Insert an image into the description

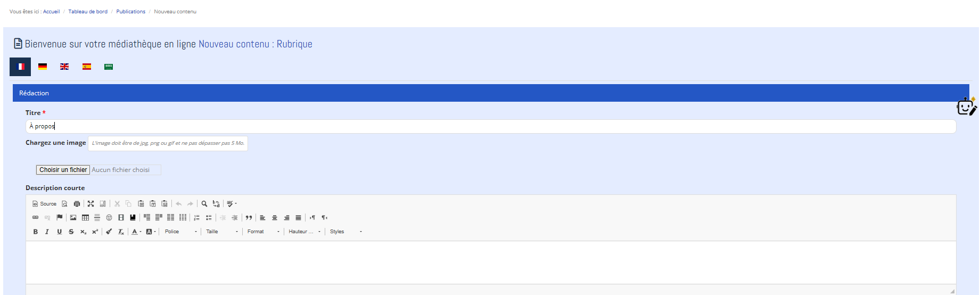[x=73, y=218]
